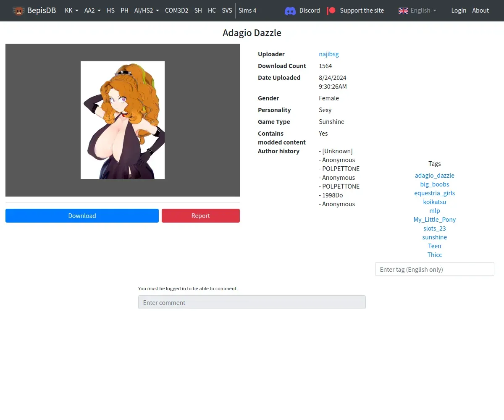Viewport: 504px width, 420px height.
Task: Click the slots_23 tag
Action: [435, 228]
